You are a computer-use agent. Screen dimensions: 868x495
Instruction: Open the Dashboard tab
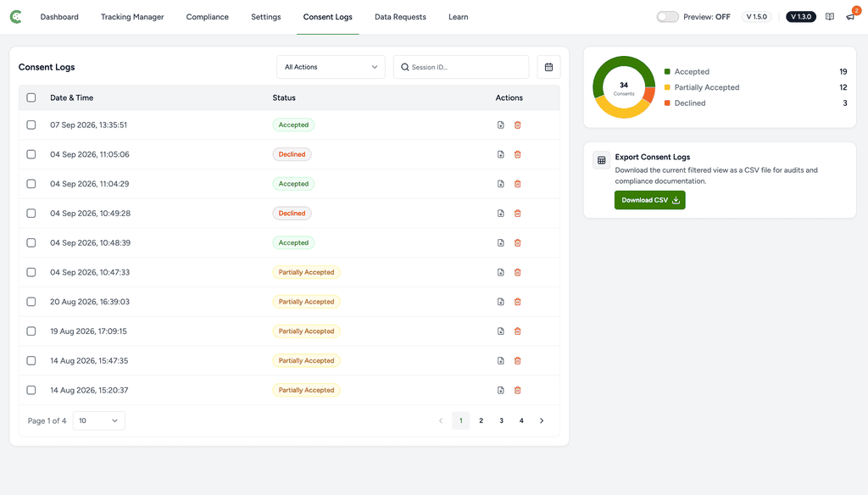[x=59, y=17]
